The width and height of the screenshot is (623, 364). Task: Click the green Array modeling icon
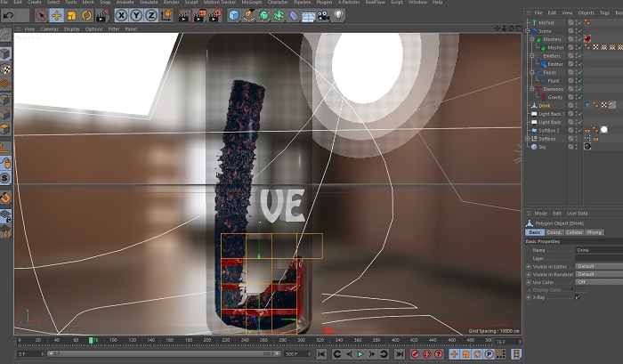click(x=279, y=15)
